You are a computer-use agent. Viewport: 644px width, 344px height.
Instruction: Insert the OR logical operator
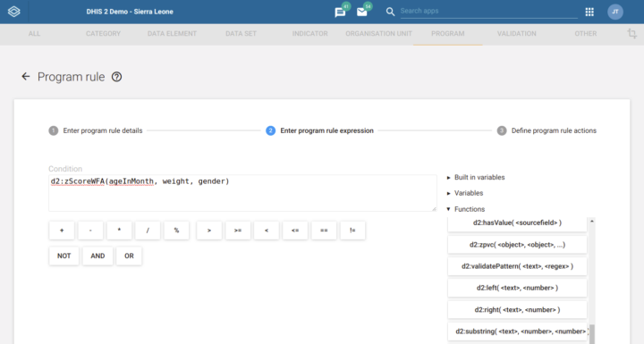tap(129, 256)
